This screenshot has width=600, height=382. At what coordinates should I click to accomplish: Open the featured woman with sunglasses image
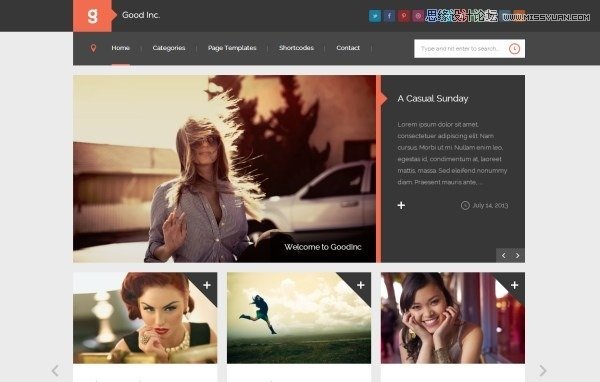225,169
